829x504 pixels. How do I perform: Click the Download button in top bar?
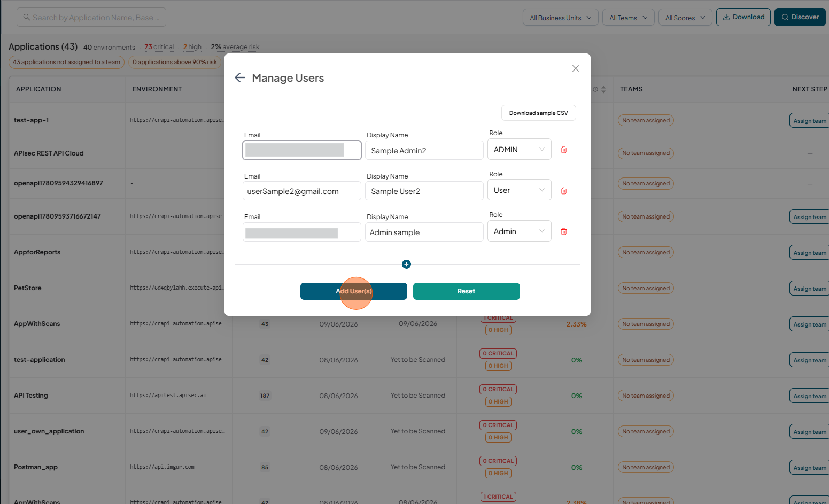743,17
